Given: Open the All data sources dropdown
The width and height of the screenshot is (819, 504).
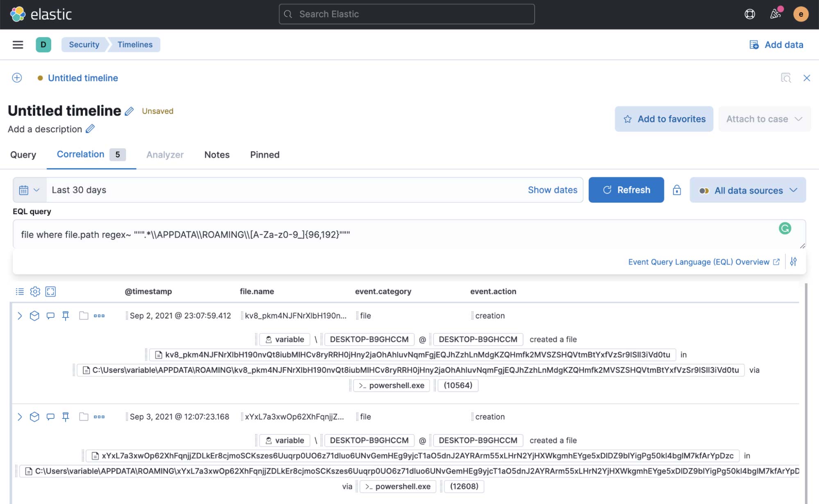Looking at the screenshot, I should [747, 190].
